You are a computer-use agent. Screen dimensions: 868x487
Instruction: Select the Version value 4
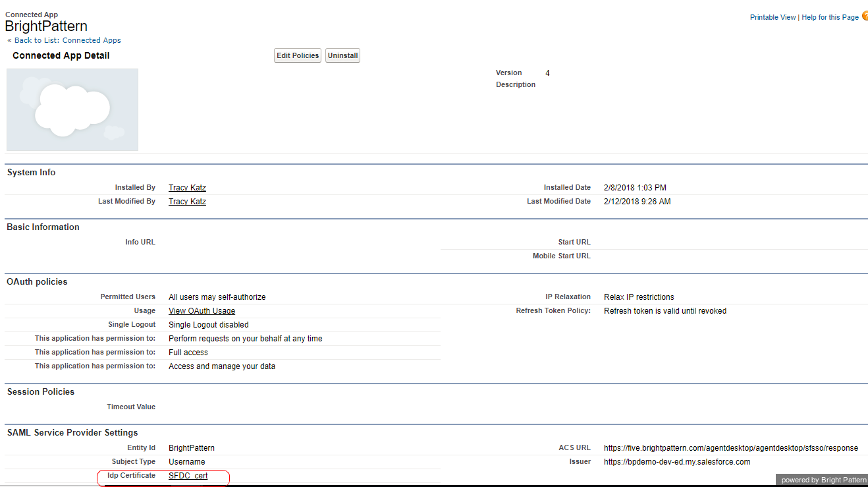coord(547,73)
